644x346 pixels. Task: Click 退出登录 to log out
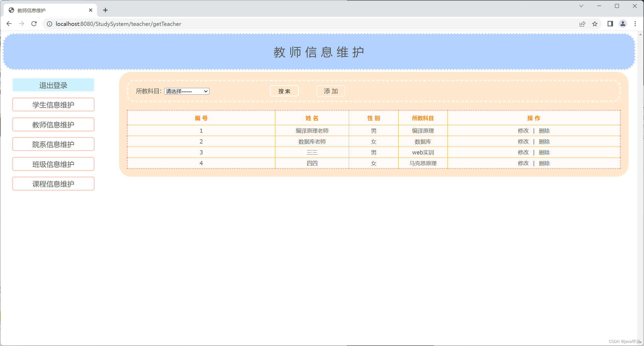53,85
